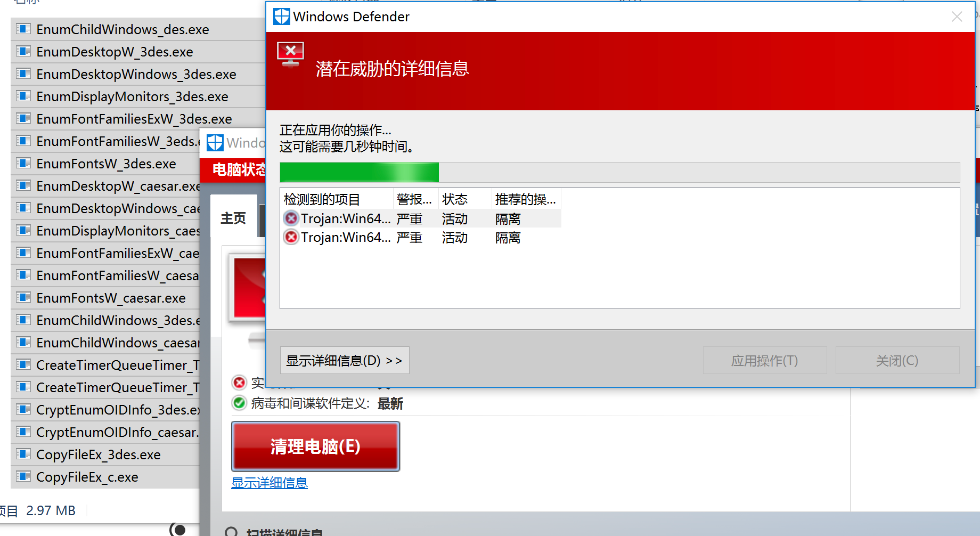Select the first CreateTimerQueueTimer file
The height and width of the screenshot is (536, 980).
118,365
